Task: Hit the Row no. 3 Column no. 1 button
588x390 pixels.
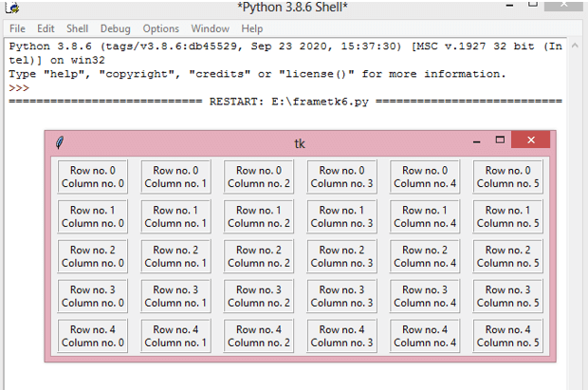Action: 175,296
